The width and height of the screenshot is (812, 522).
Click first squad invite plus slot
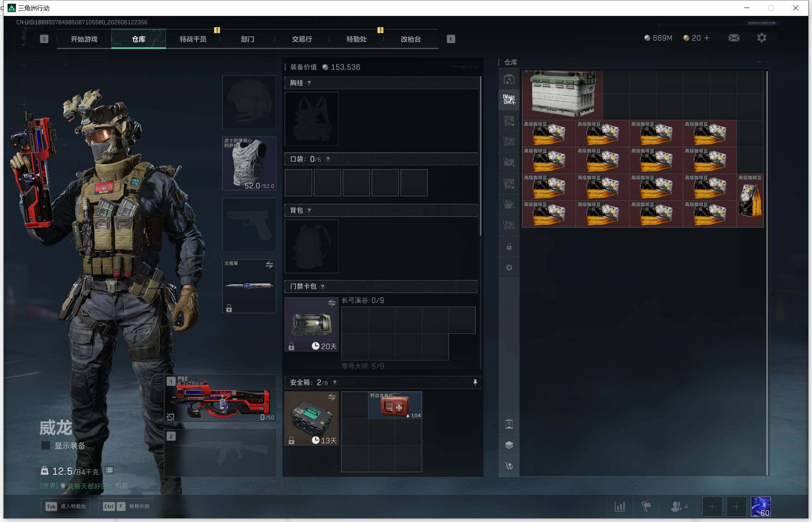pos(712,507)
